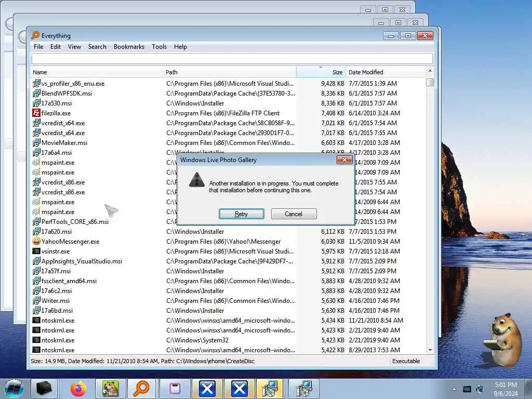Select the vcredist_x64.exe sized 7,017 KB
The image size is (532, 399).
63,132
